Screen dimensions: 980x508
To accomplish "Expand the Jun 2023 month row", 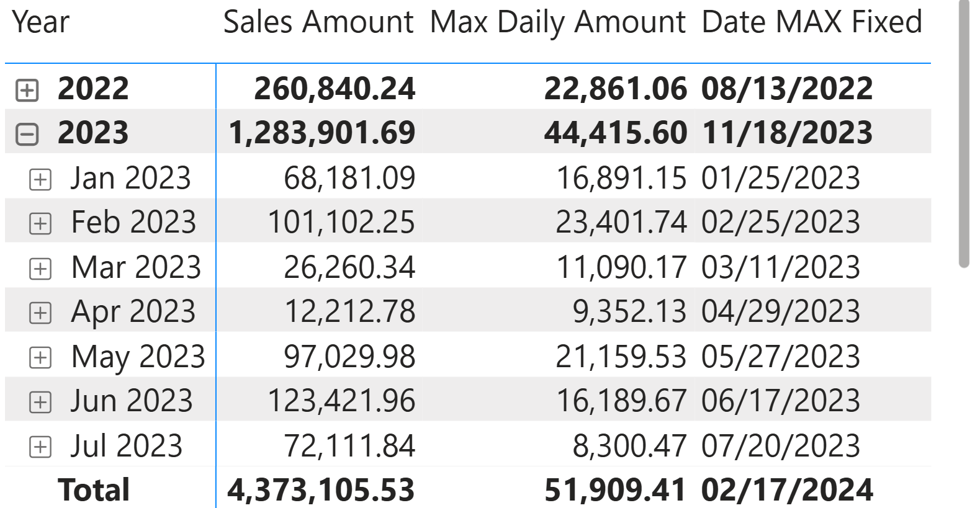I will [x=40, y=402].
